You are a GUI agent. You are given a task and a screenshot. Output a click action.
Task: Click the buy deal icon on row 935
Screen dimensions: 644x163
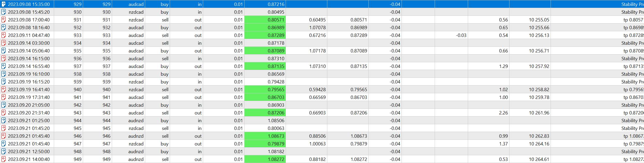4,51
